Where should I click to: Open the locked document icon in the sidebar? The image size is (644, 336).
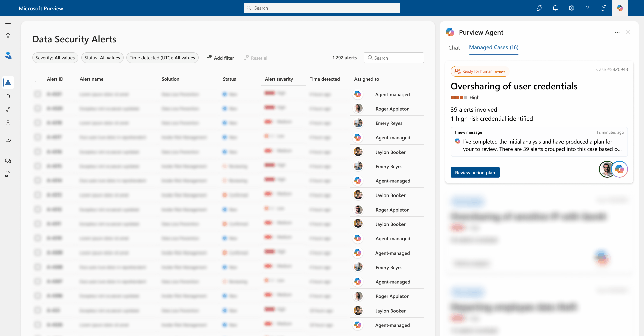pos(8,174)
